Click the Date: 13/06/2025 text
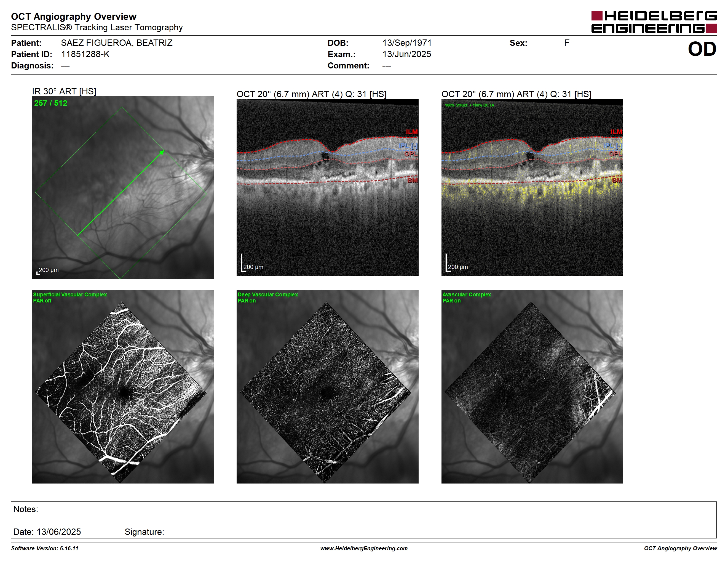 tap(47, 532)
